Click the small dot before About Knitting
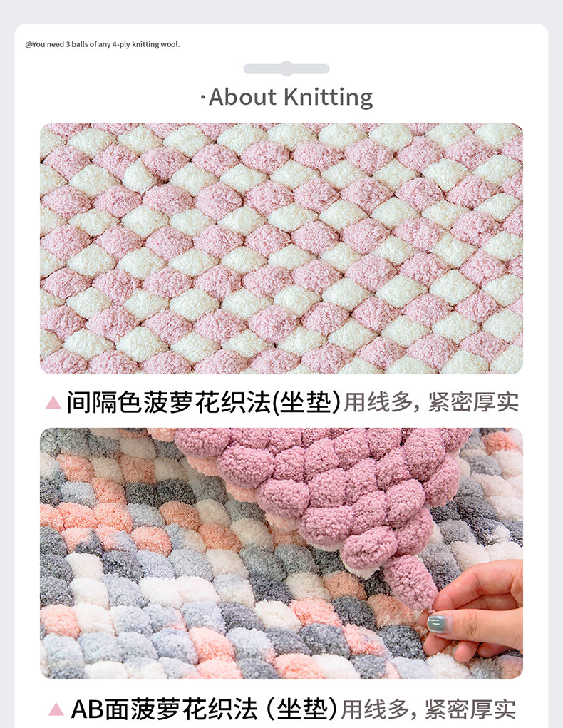563x728 pixels. pyautogui.click(x=203, y=98)
